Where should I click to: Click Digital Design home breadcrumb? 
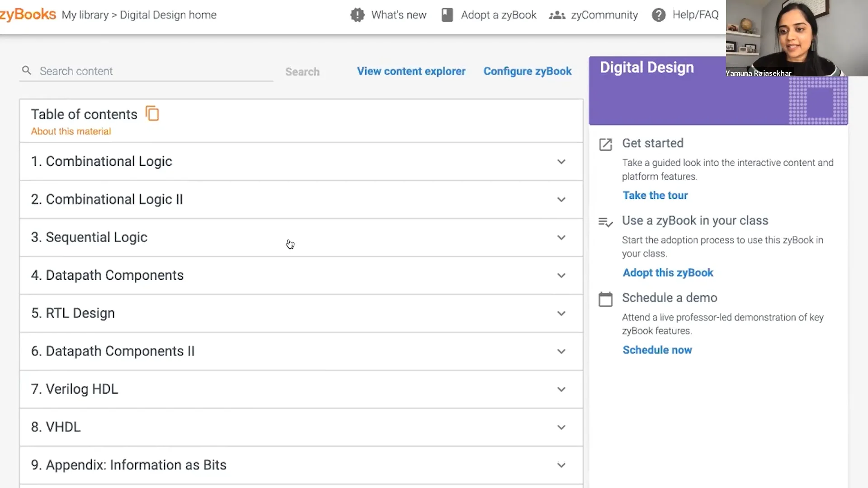coord(168,15)
